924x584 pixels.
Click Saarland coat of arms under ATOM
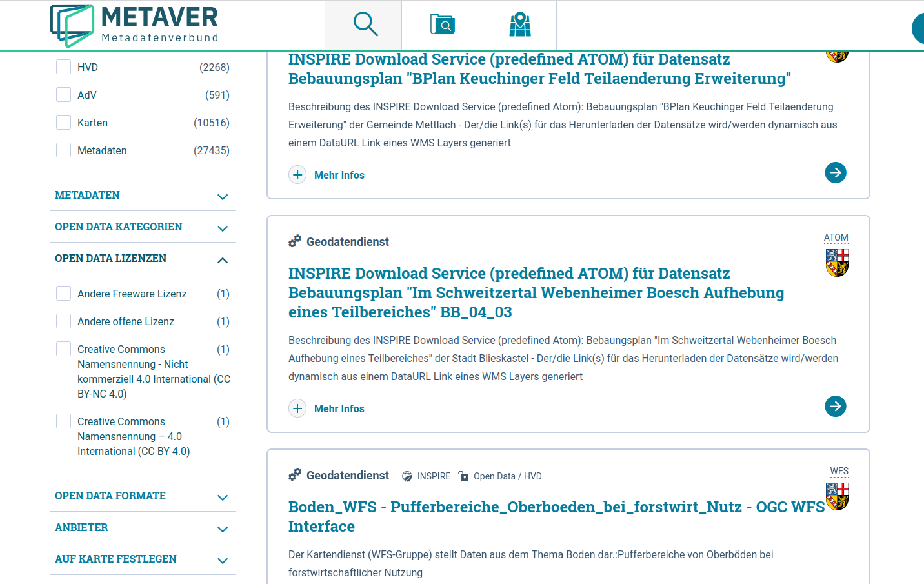837,263
